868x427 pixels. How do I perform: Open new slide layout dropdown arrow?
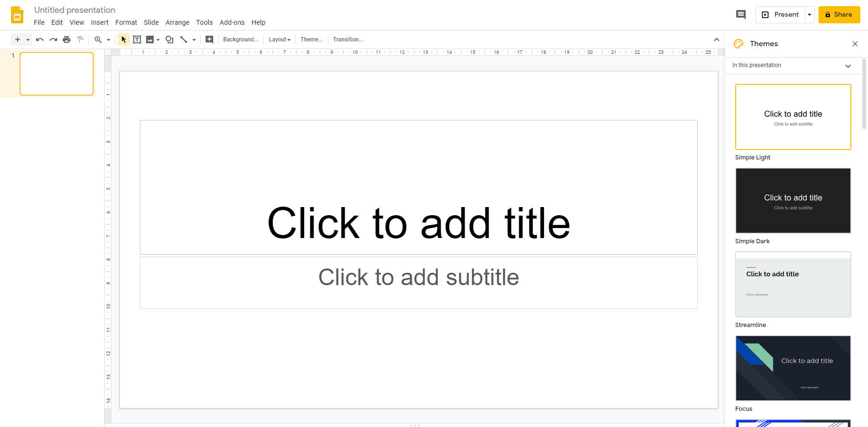pos(28,40)
